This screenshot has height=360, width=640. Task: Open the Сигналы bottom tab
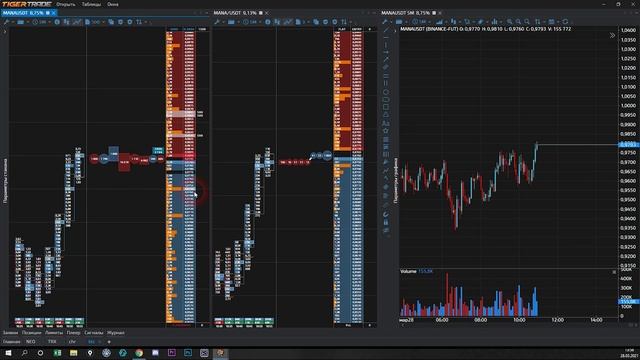[93, 333]
